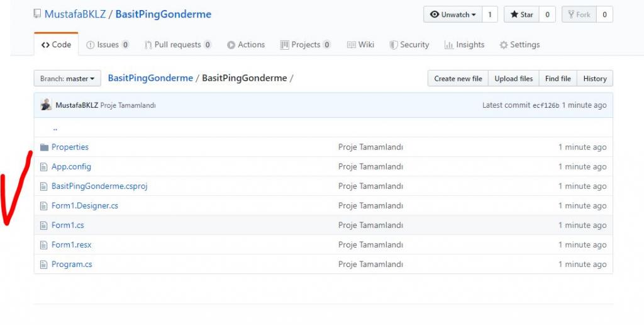
Task: Click the watchers count 1
Action: [489, 14]
